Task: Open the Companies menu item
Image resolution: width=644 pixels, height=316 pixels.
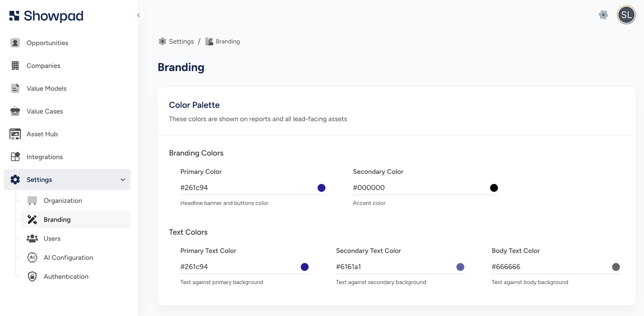Action: [x=43, y=65]
